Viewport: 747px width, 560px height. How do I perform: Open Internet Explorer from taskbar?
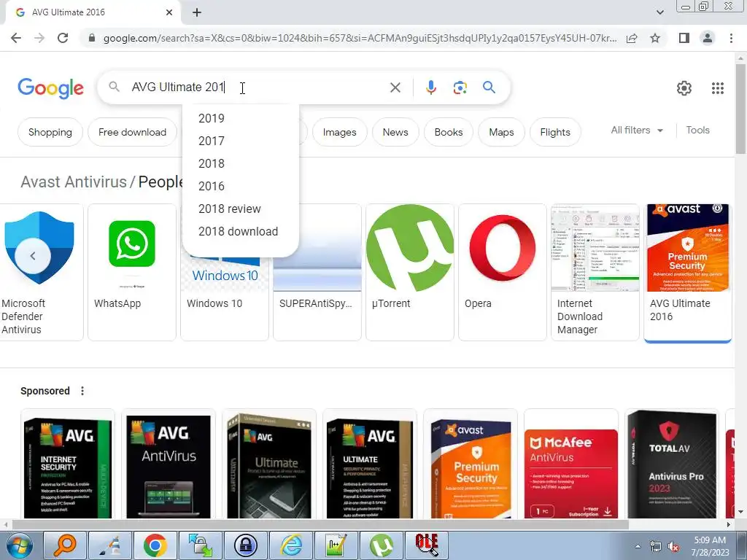pyautogui.click(x=291, y=545)
